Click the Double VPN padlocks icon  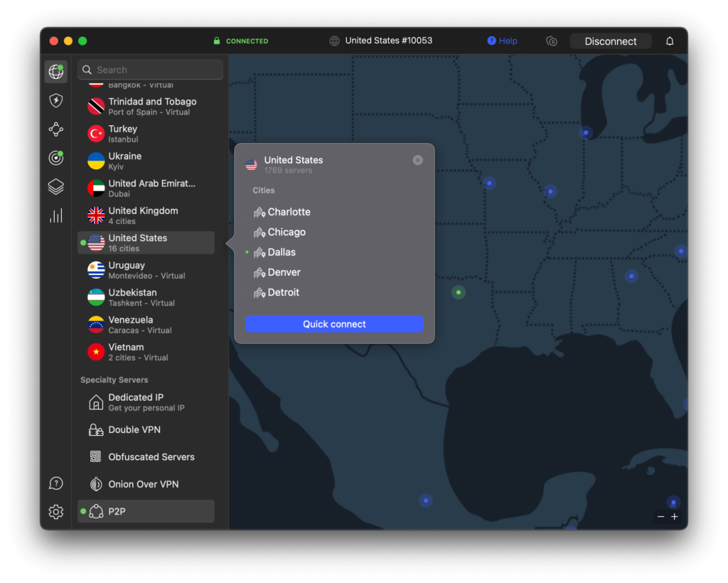[x=96, y=430]
